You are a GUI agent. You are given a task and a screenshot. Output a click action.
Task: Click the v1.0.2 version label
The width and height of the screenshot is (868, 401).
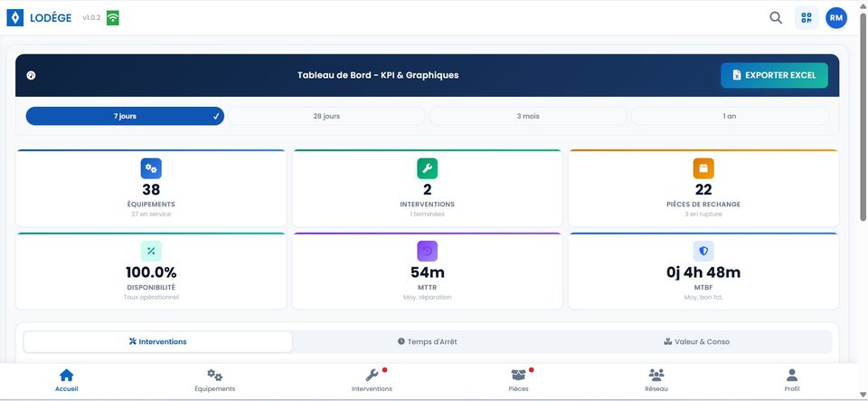click(91, 18)
